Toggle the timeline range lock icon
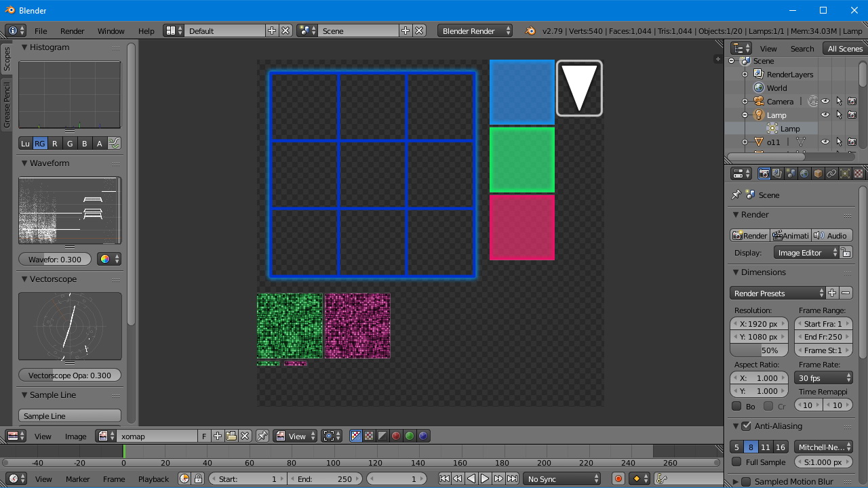Image resolution: width=868 pixels, height=488 pixels. coord(198,479)
